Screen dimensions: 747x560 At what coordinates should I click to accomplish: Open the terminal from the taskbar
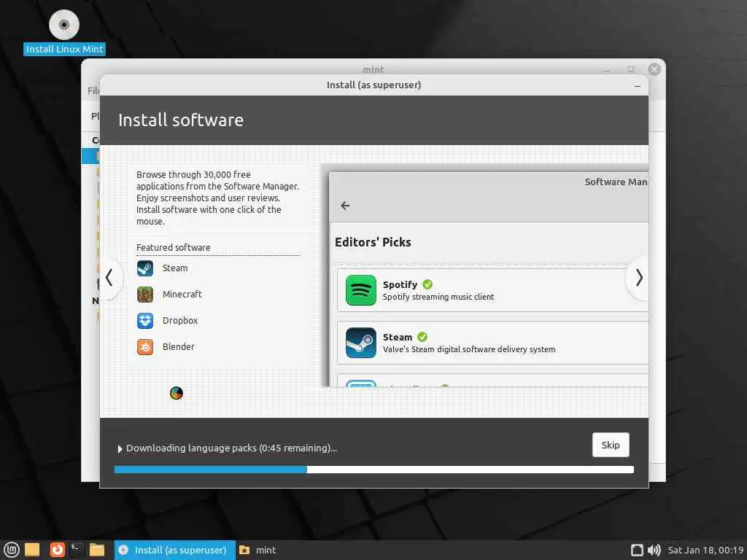(76, 550)
